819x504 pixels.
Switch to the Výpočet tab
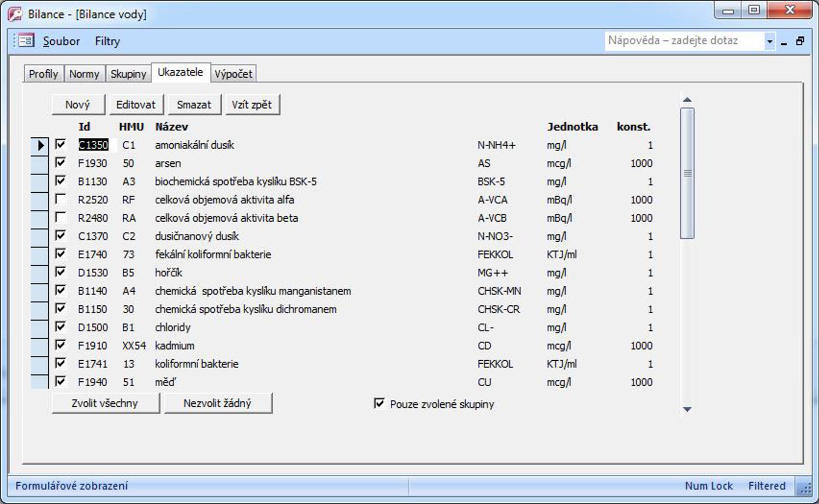(x=233, y=74)
